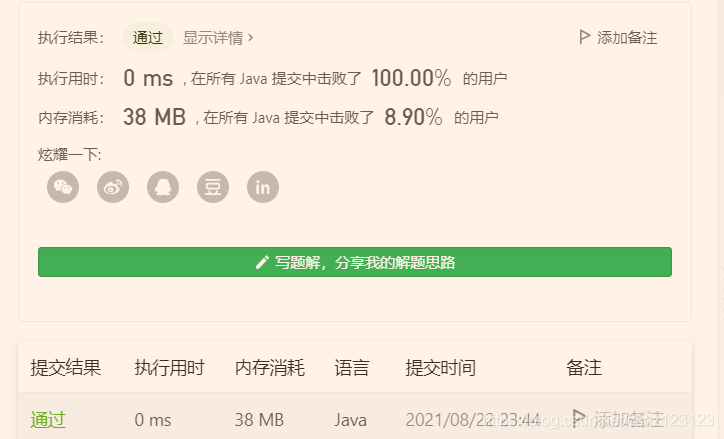
Task: Click the pencil icon on green button
Action: click(x=262, y=262)
